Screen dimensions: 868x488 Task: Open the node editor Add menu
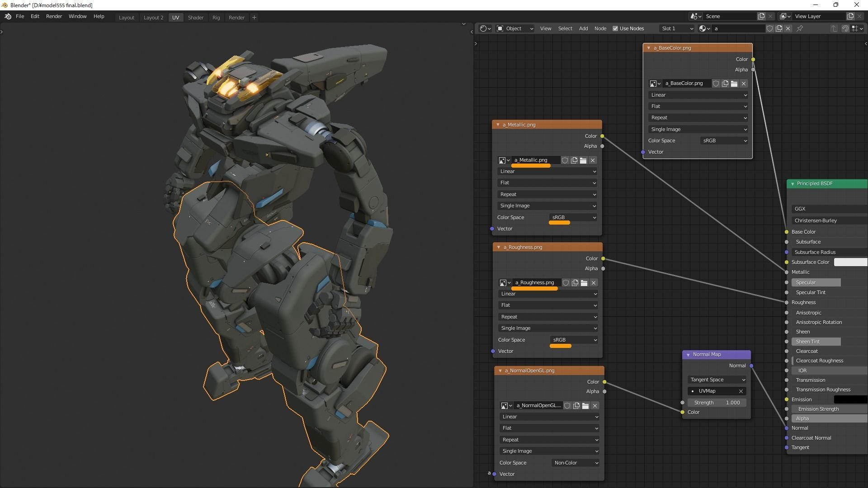pos(583,28)
